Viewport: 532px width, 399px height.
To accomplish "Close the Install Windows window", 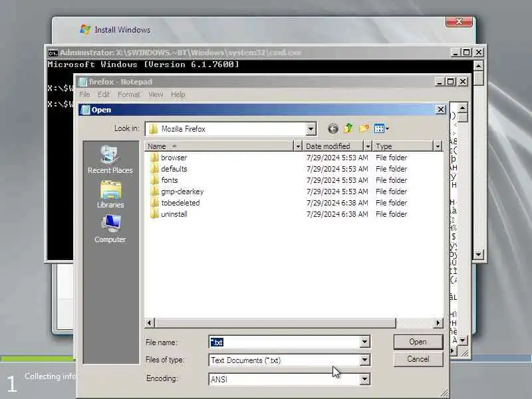I will (459, 21).
